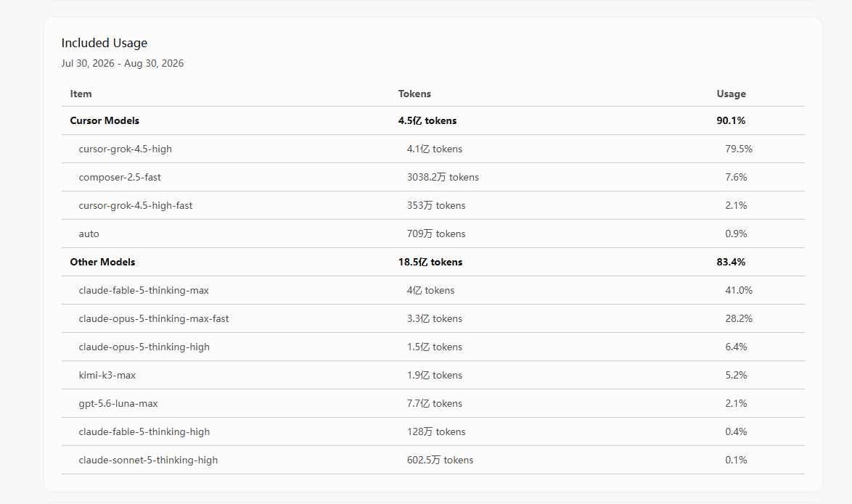Click the 0.1% usage value
852x504 pixels.
(x=736, y=460)
